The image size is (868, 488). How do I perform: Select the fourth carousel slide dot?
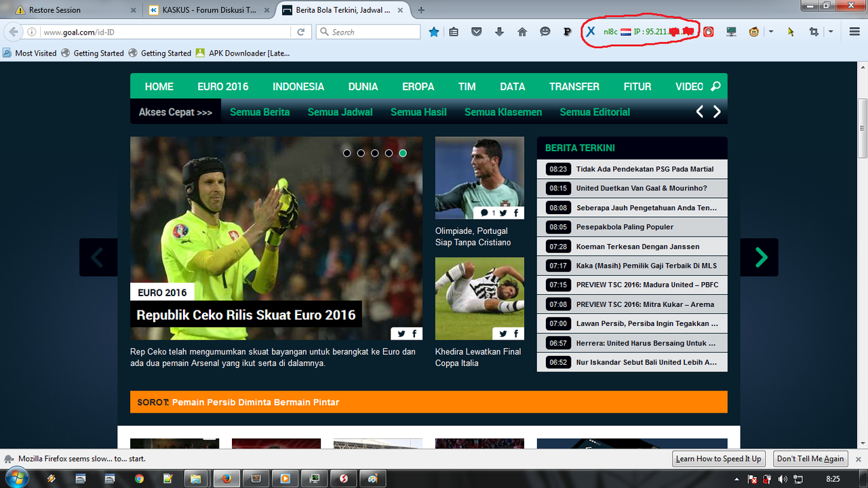(x=389, y=153)
